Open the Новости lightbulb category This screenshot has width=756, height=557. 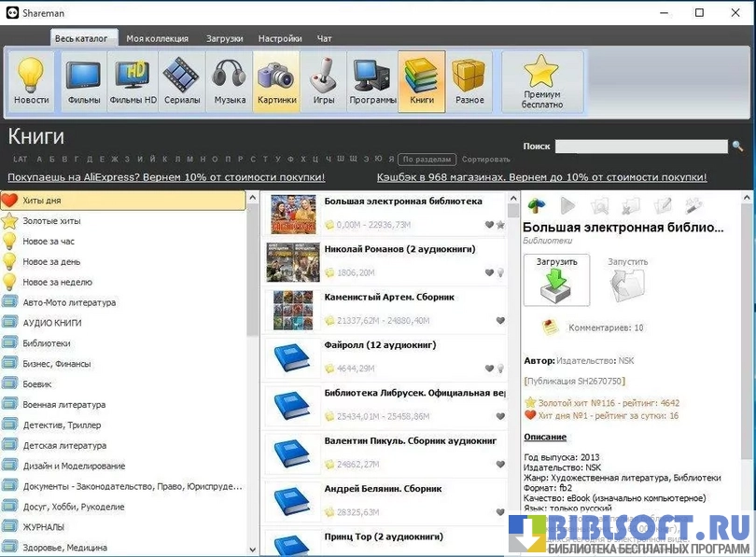tap(32, 81)
